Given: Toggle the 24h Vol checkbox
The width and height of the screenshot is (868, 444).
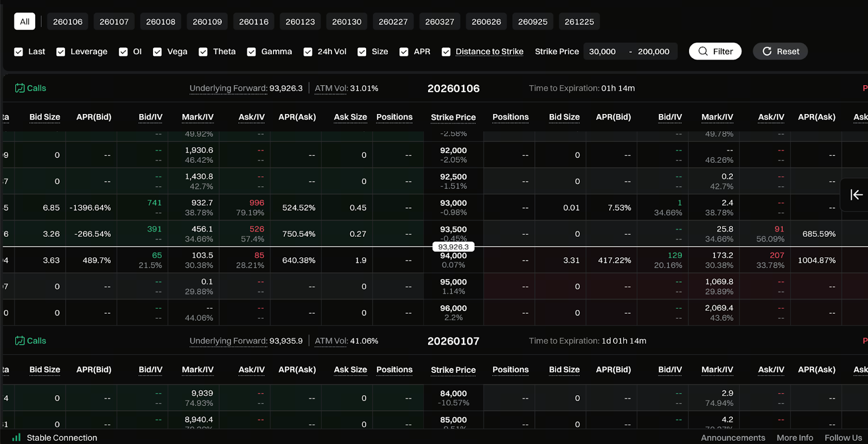Looking at the screenshot, I should click(308, 52).
